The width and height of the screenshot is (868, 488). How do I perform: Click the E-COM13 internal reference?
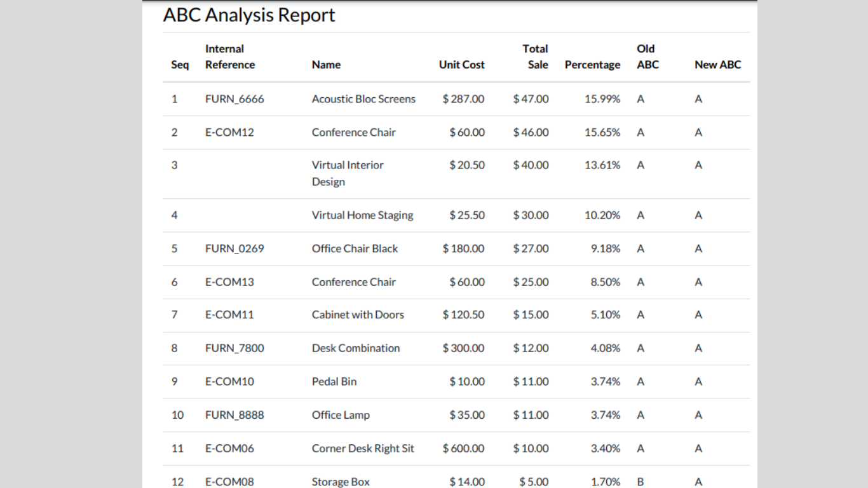(229, 282)
